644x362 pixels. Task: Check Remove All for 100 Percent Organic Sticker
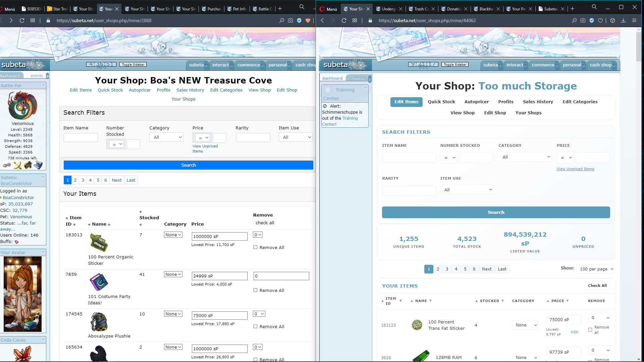tap(256, 247)
